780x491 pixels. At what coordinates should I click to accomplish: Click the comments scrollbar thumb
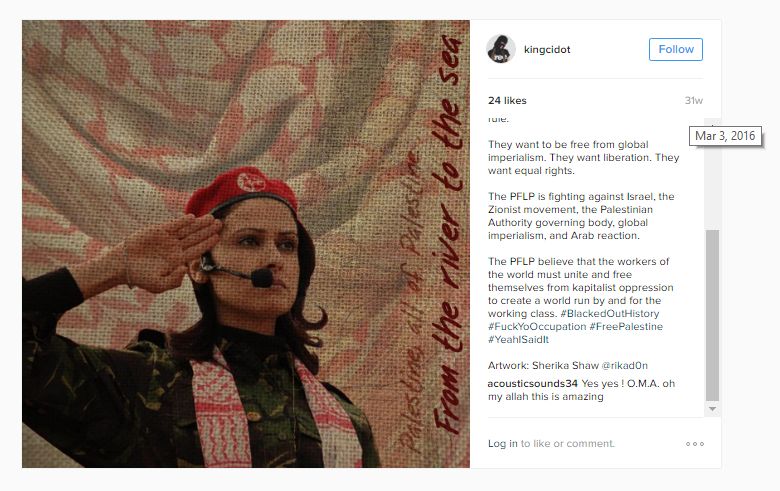click(712, 314)
